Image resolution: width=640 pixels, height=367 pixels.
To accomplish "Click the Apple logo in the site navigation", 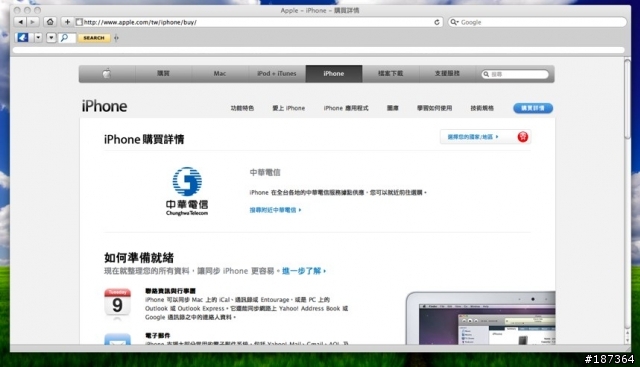I will tap(107, 73).
